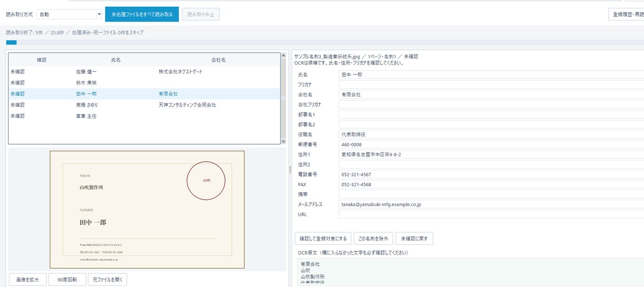The image size is (644, 287).
Task: Click the 画像を拡大 button
Action: point(27,279)
